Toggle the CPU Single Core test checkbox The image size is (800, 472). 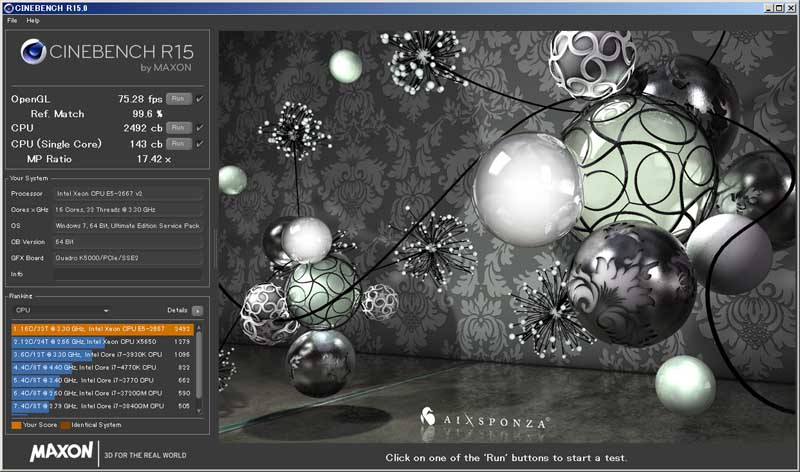[199, 144]
